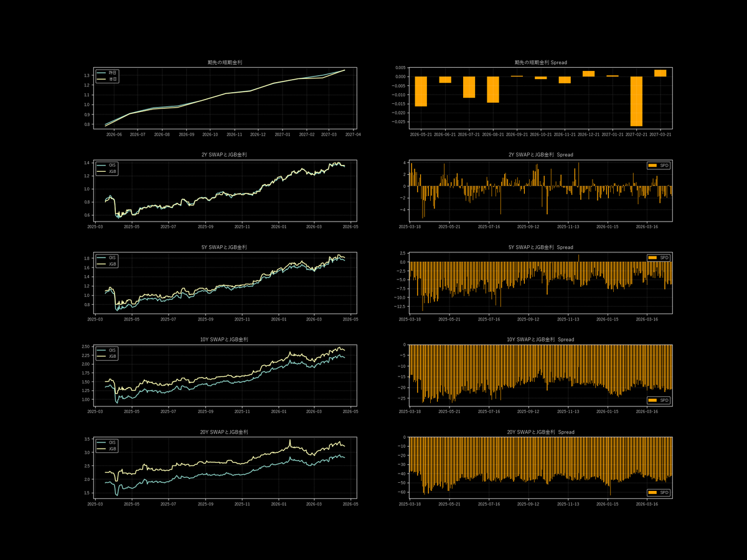Click the '5Y SWAPとJGB金利 Spread' title
This screenshot has height=560, width=747.
541,247
